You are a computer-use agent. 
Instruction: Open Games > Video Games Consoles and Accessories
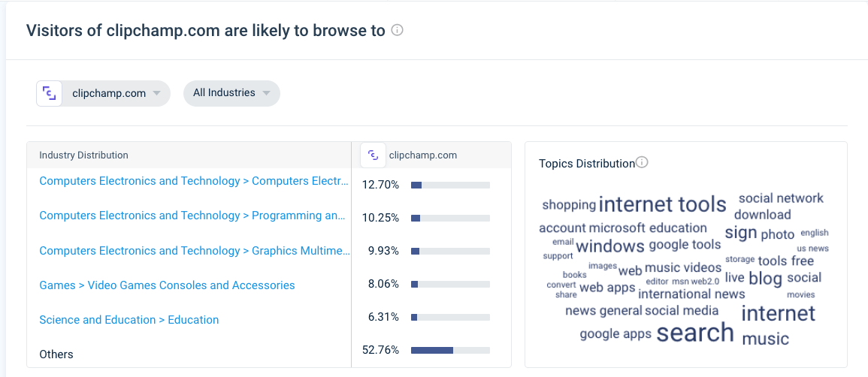(167, 285)
